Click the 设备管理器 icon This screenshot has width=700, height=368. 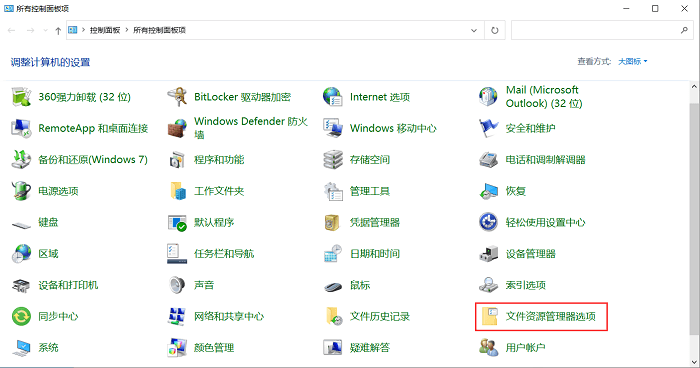(488, 254)
